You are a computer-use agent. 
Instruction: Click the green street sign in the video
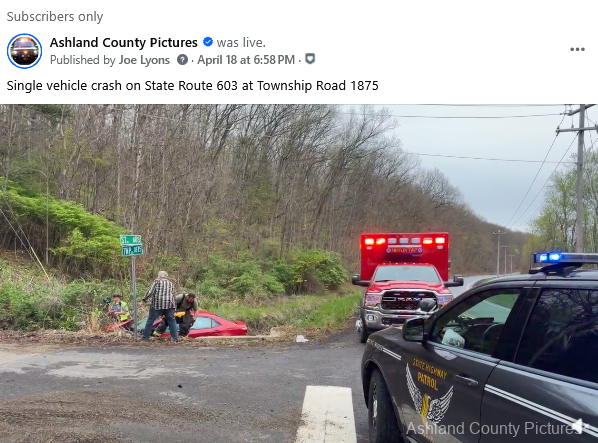132,245
